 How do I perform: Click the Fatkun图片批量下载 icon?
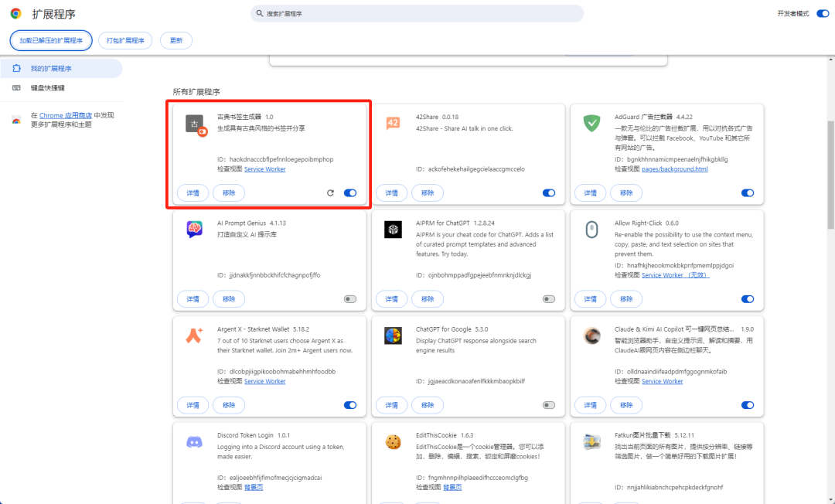(x=591, y=441)
